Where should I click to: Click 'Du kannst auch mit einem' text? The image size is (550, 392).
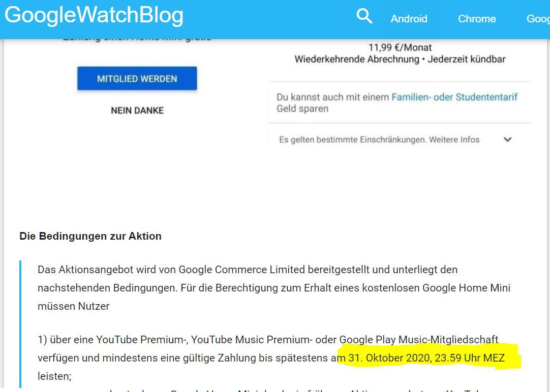[x=332, y=97]
